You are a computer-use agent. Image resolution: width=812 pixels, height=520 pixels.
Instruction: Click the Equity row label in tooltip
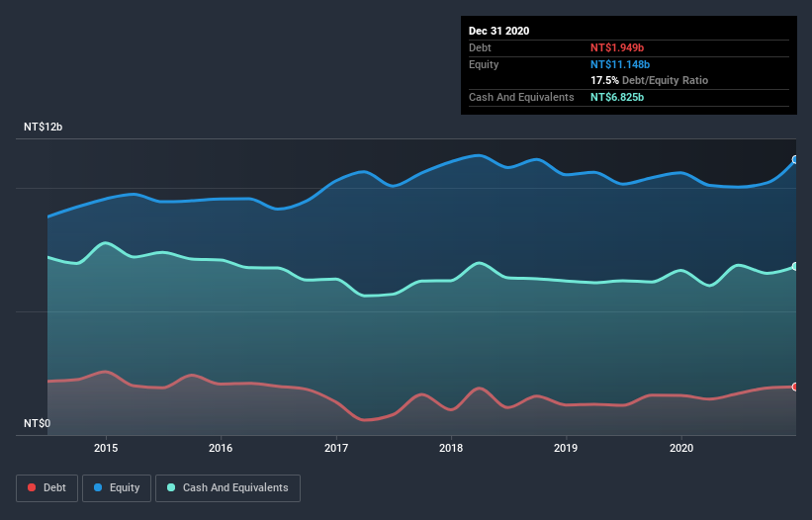(x=484, y=64)
